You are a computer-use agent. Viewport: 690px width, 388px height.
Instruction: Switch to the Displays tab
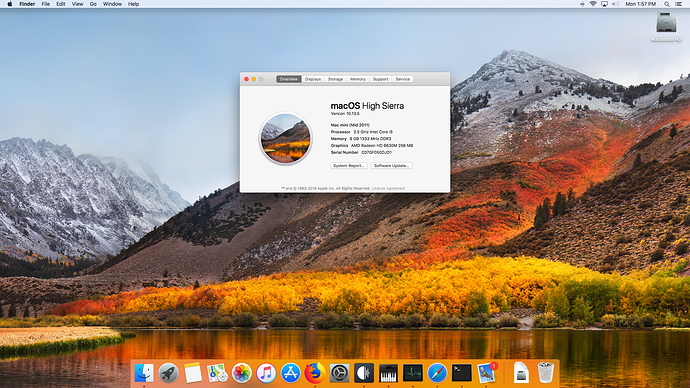(x=313, y=79)
